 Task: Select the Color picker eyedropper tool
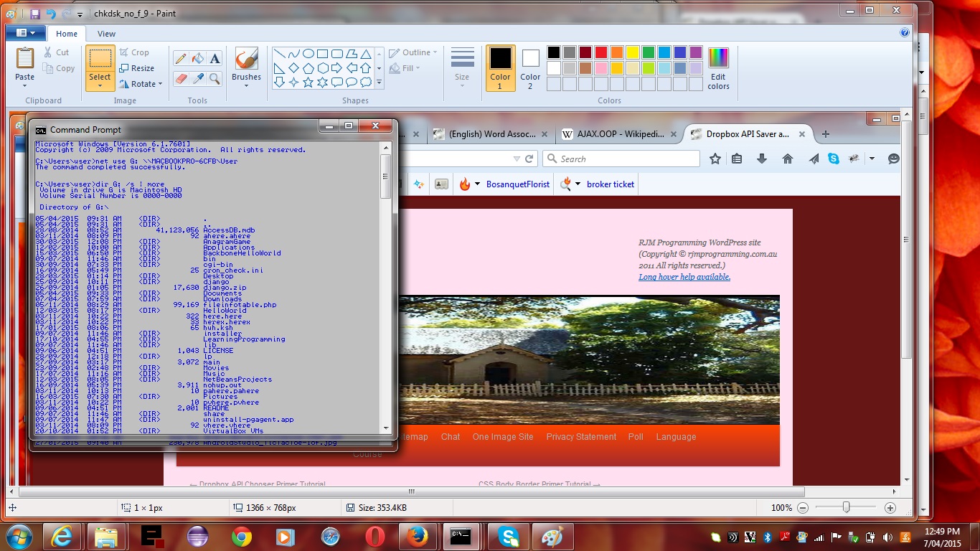pos(198,78)
